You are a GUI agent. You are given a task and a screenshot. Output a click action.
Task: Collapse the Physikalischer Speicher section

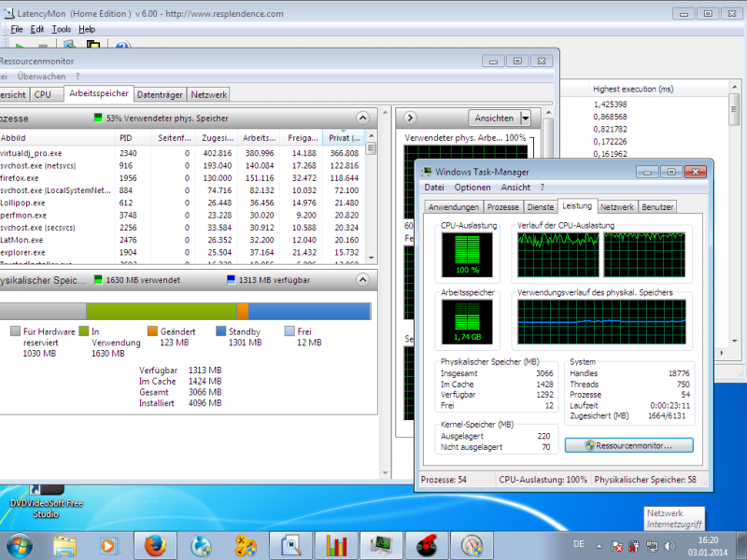pos(362,279)
